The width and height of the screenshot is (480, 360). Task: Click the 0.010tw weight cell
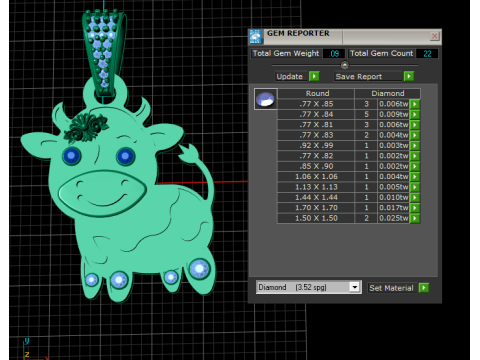[393, 197]
